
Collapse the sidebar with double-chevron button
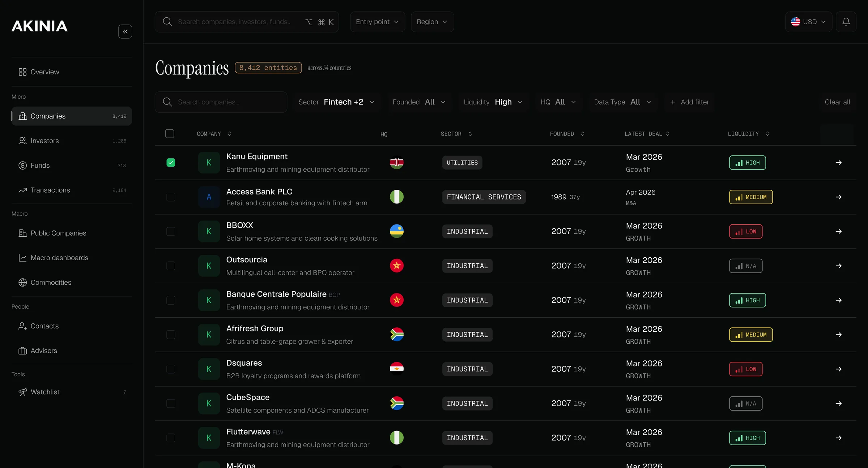[125, 31]
